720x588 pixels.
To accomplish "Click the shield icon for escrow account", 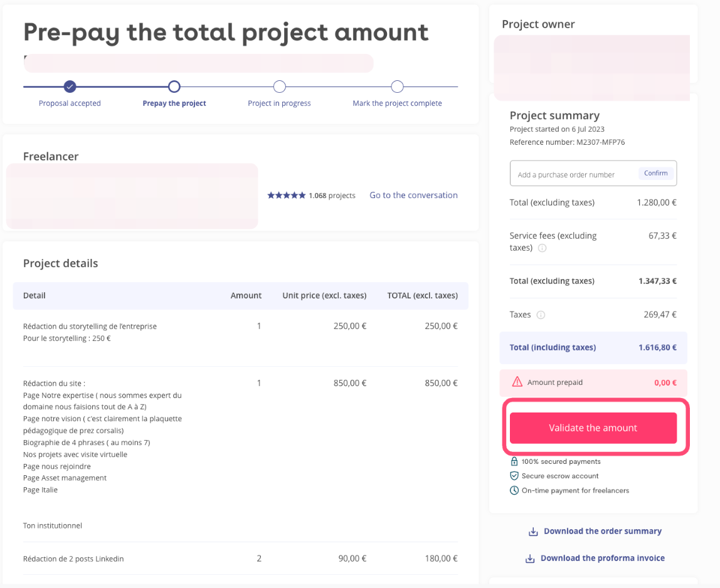I will (514, 476).
